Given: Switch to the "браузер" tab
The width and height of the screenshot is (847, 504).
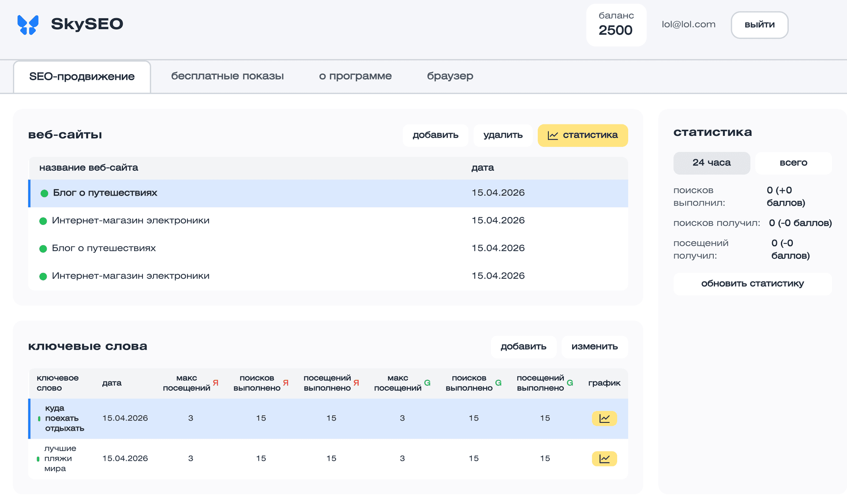Looking at the screenshot, I should tap(450, 76).
